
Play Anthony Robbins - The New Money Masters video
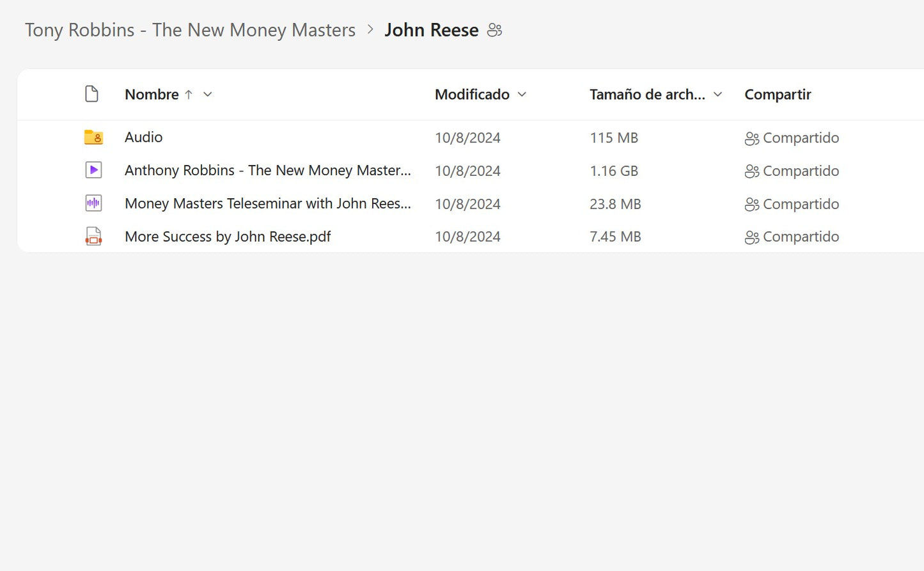tap(267, 170)
